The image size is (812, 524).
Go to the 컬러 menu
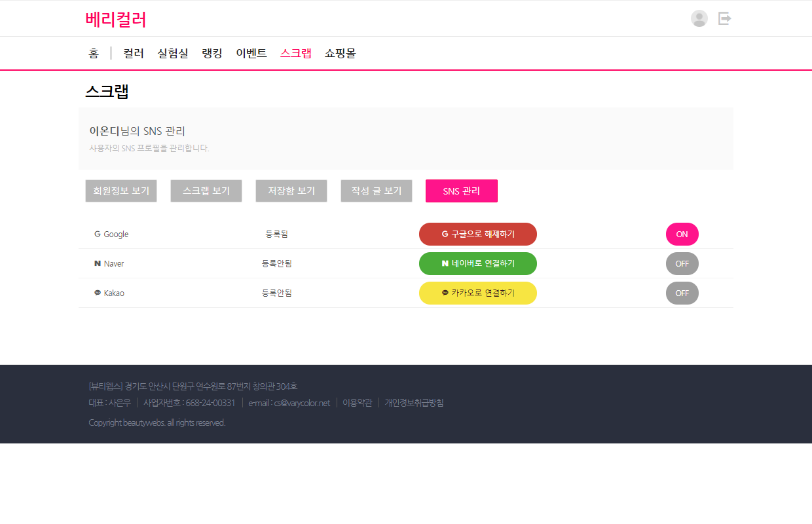pos(134,54)
